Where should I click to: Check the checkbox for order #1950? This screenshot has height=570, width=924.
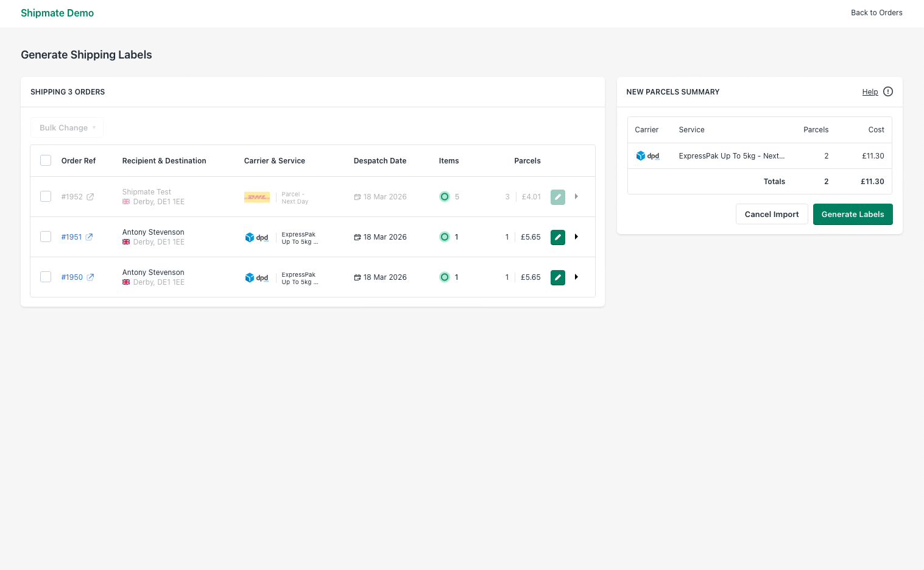[x=46, y=276]
